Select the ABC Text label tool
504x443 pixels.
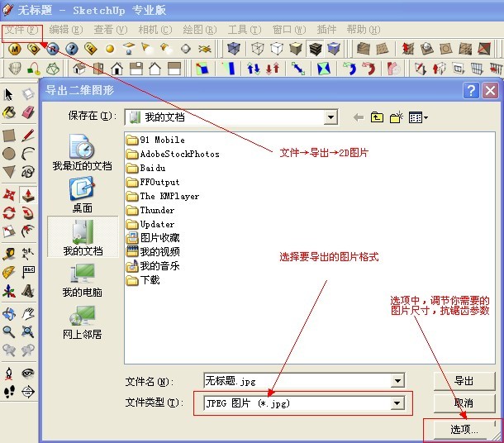coord(28,272)
